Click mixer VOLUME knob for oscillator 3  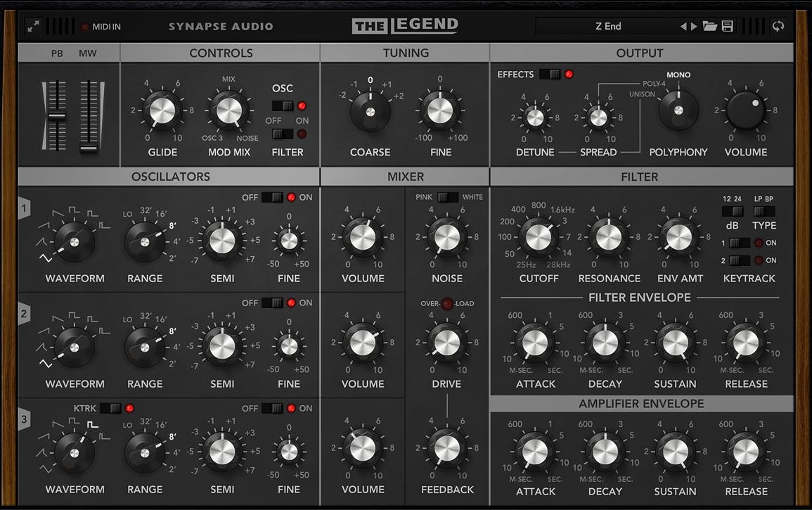[x=363, y=448]
